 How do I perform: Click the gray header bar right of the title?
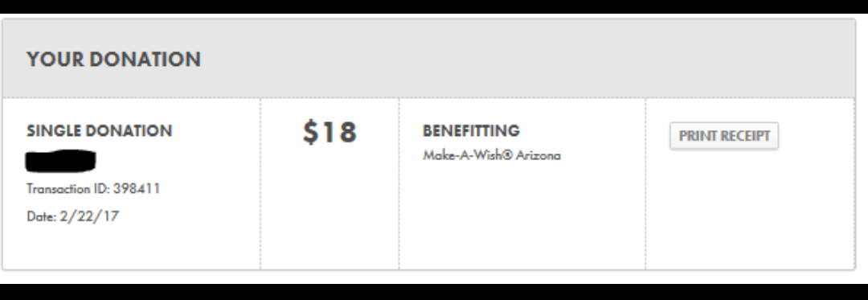coord(526,60)
